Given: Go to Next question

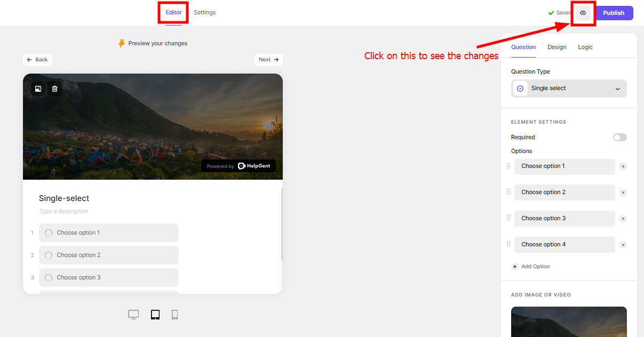Looking at the screenshot, I should click(268, 60).
